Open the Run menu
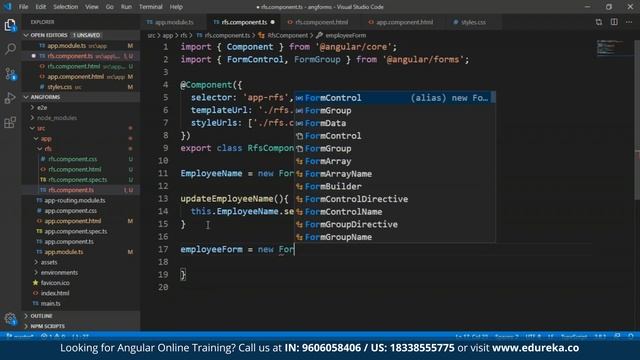This screenshot has height=360, width=640. 126,7
